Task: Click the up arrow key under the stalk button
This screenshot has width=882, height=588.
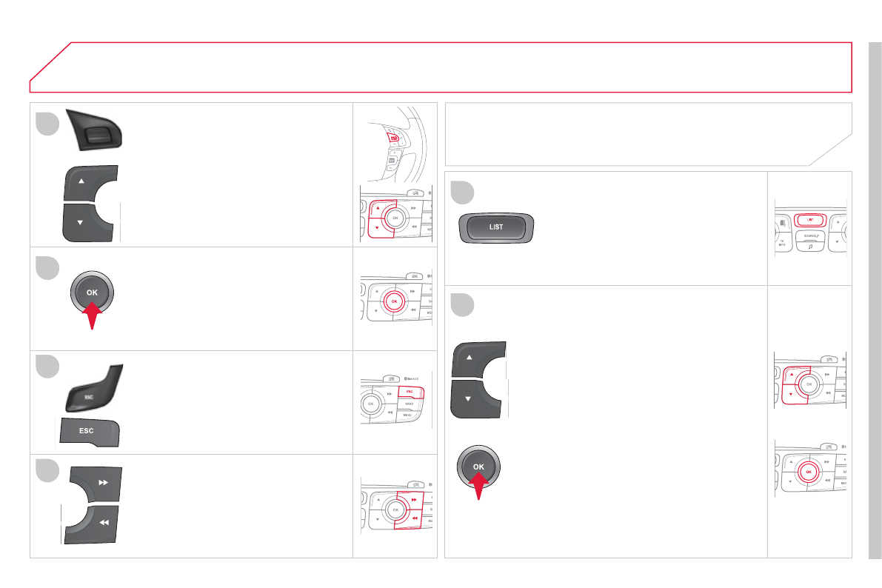Action: [89, 182]
